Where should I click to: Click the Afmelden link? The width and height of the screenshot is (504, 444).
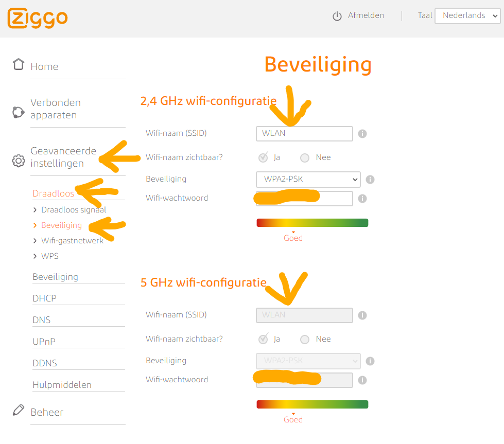tap(366, 15)
